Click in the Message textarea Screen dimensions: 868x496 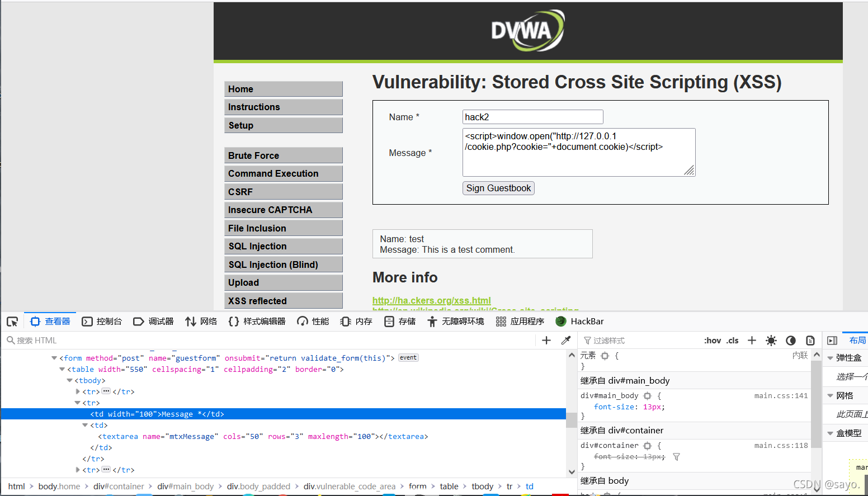(x=579, y=152)
